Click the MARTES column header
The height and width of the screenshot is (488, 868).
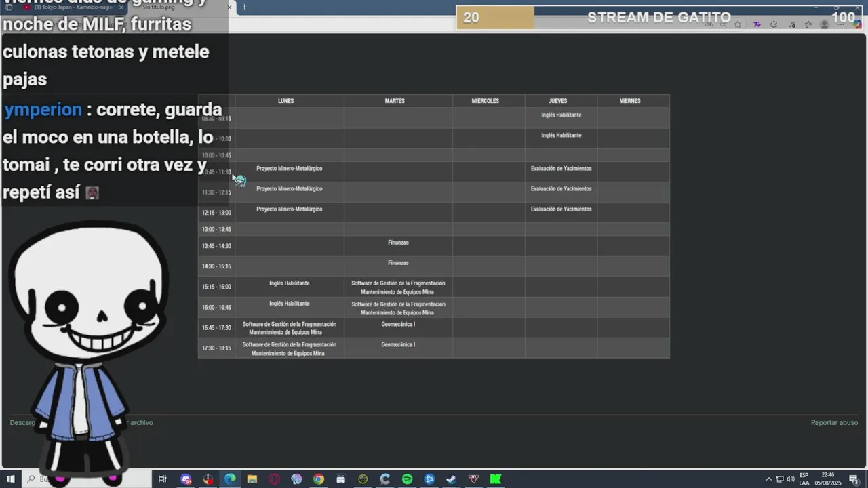[395, 101]
